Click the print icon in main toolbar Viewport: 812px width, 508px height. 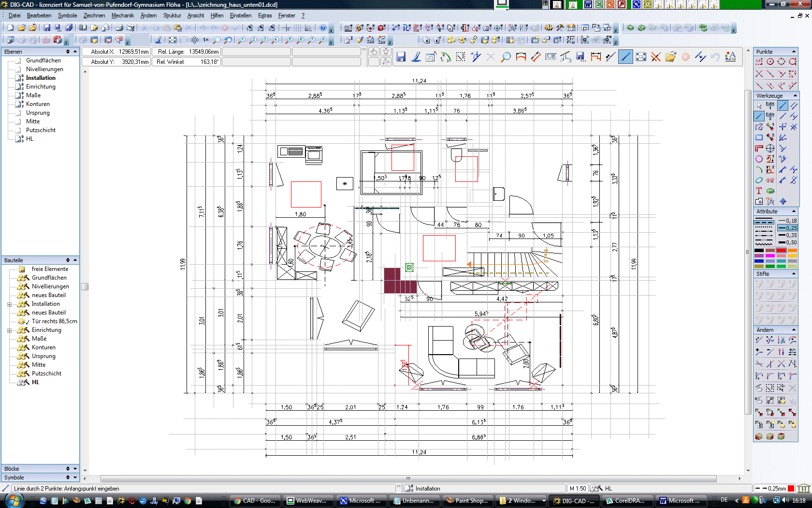point(119,28)
